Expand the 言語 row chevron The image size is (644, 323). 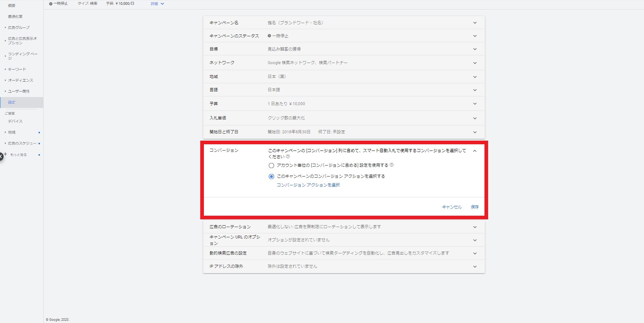(x=475, y=90)
